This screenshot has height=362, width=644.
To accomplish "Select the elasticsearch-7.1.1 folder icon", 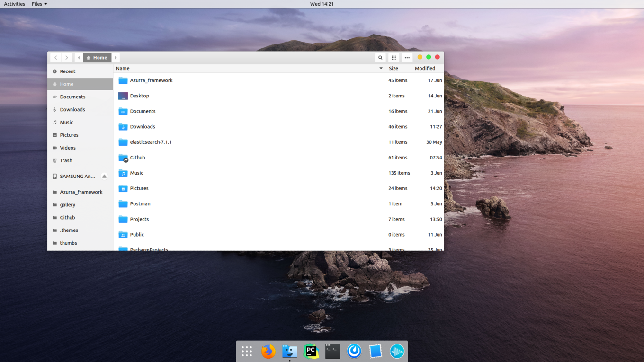I will (123, 142).
